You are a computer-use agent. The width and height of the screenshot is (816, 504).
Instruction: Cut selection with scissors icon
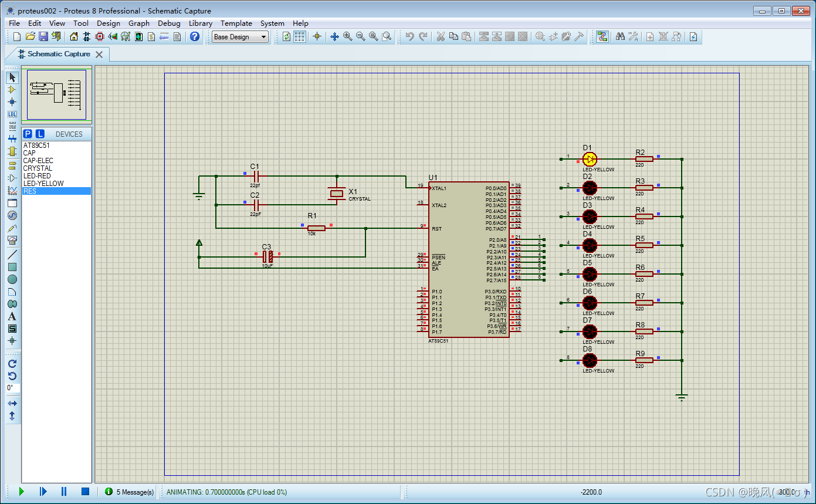[441, 36]
